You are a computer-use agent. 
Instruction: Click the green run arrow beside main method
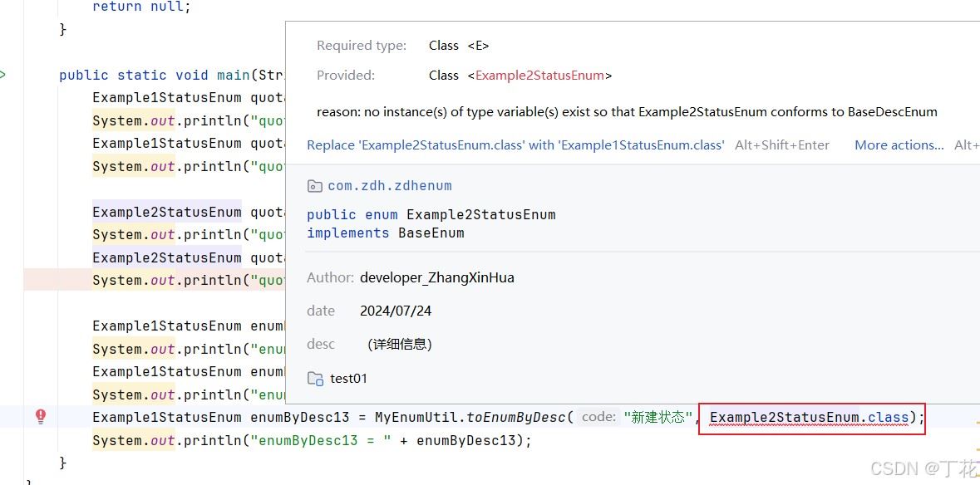pyautogui.click(x=2, y=75)
